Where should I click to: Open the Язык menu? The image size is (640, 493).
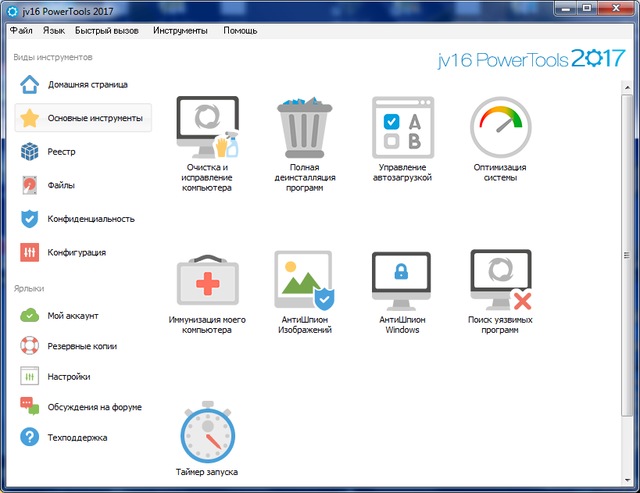point(54,31)
